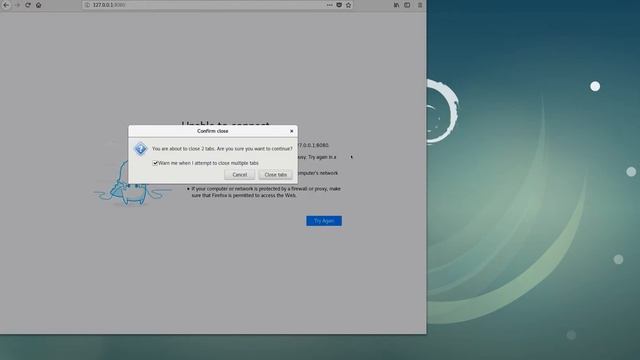
Task: Go back using the browser back arrow
Action: click(6, 5)
